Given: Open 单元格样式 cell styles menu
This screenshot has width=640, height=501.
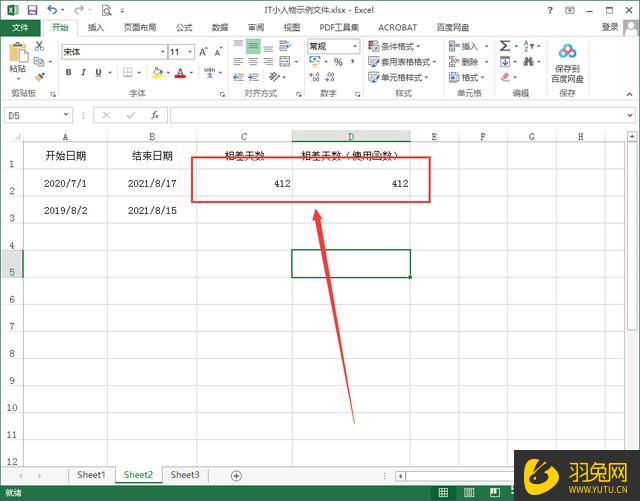Looking at the screenshot, I should 398,77.
